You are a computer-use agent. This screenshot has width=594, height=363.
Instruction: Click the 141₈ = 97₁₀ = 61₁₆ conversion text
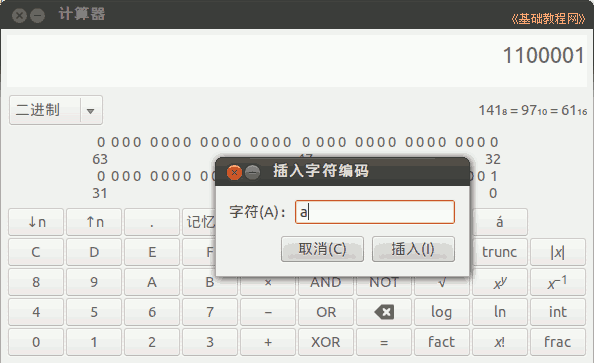[x=533, y=110]
